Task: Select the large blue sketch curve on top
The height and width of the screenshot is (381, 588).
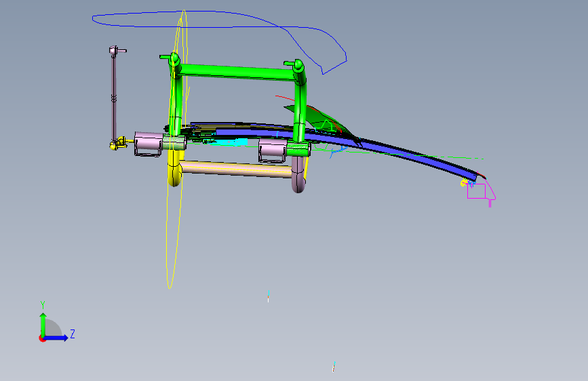Action: (219, 42)
